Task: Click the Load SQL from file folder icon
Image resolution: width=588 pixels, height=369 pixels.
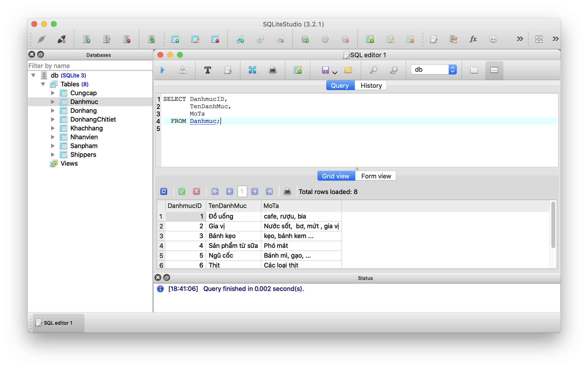Action: click(348, 70)
